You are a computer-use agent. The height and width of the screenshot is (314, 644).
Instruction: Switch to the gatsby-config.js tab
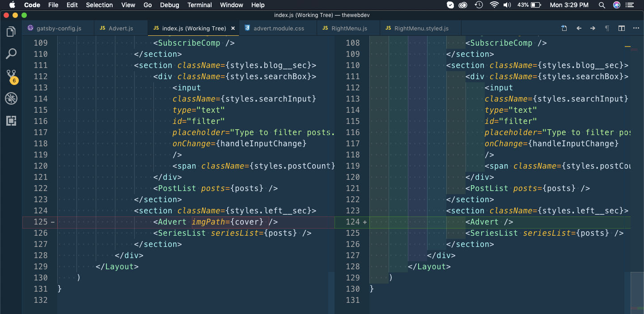59,28
